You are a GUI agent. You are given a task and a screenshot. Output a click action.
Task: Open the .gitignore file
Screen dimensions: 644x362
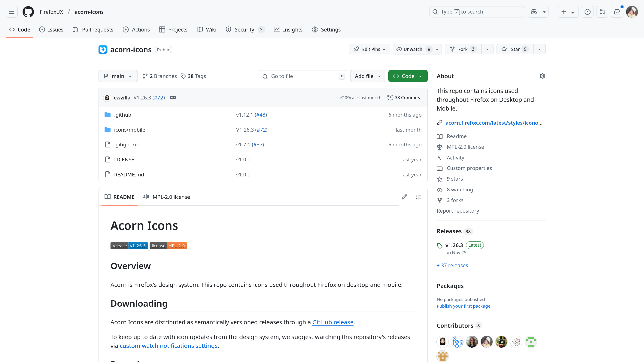(x=126, y=145)
